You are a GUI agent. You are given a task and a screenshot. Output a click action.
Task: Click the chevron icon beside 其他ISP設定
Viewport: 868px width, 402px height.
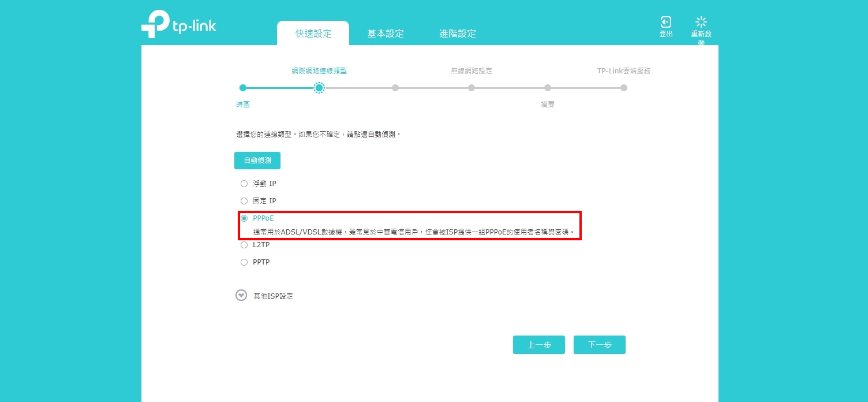[241, 295]
